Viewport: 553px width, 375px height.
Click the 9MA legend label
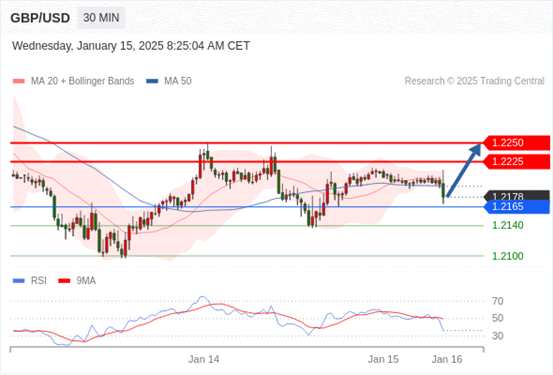click(86, 281)
